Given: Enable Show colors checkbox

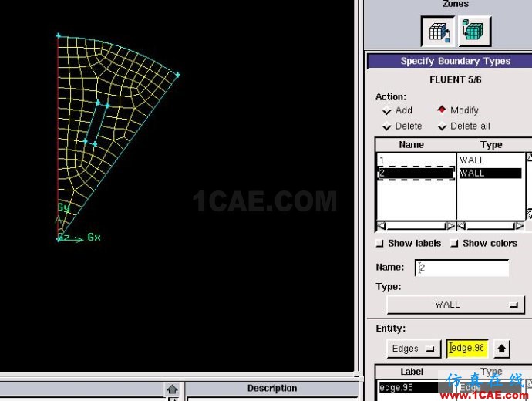Looking at the screenshot, I should pos(454,243).
